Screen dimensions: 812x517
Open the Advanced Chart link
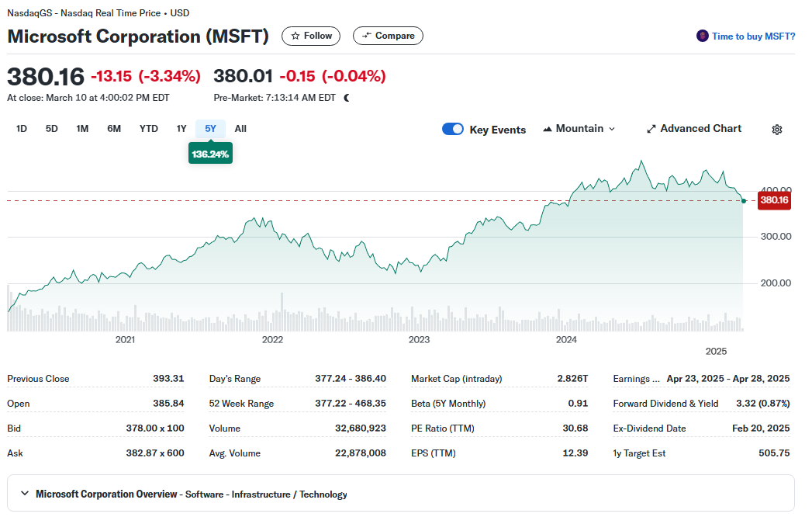point(694,129)
